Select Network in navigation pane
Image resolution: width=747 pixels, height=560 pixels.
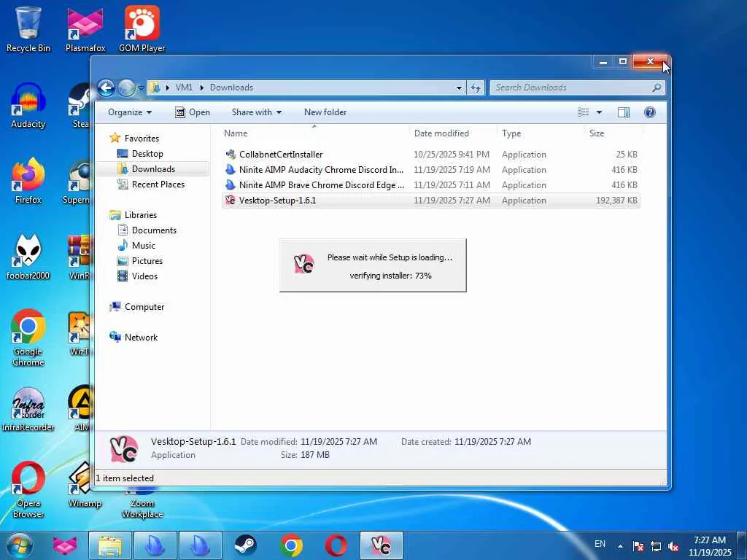pyautogui.click(x=141, y=337)
